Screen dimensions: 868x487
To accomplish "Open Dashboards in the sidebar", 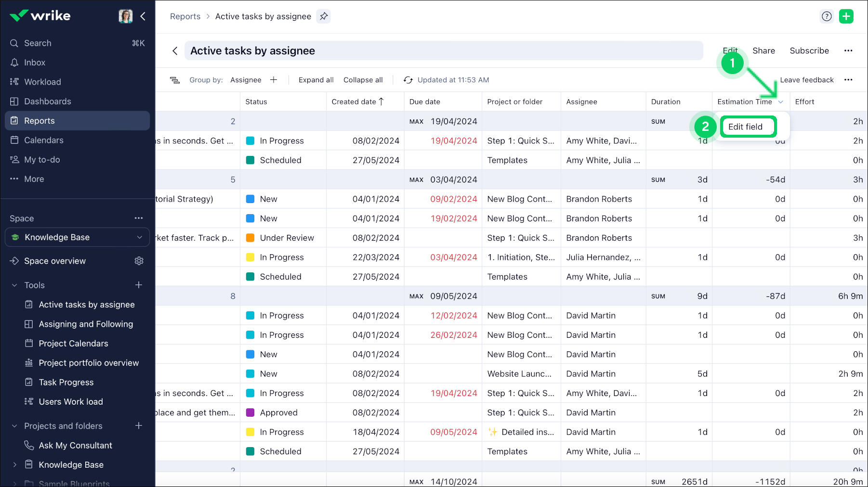I will pyautogui.click(x=48, y=102).
